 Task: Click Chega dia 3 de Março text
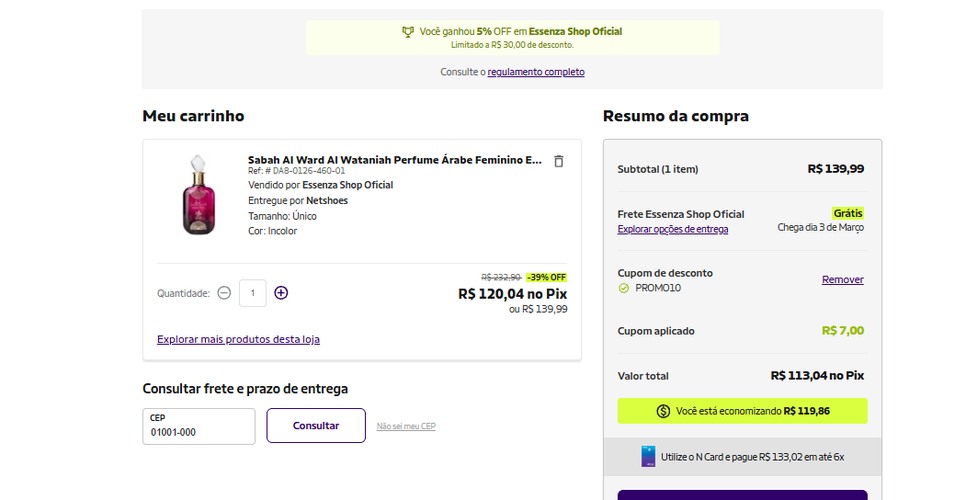tap(821, 228)
